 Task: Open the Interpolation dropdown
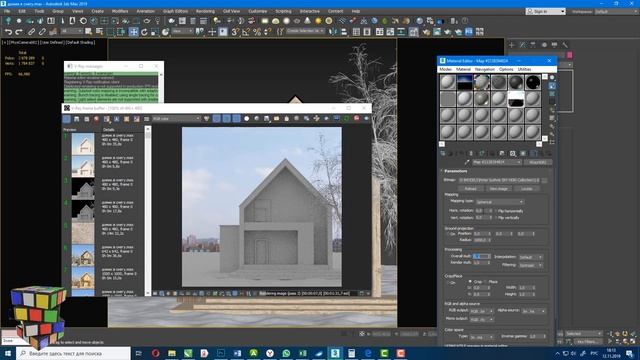click(x=531, y=257)
